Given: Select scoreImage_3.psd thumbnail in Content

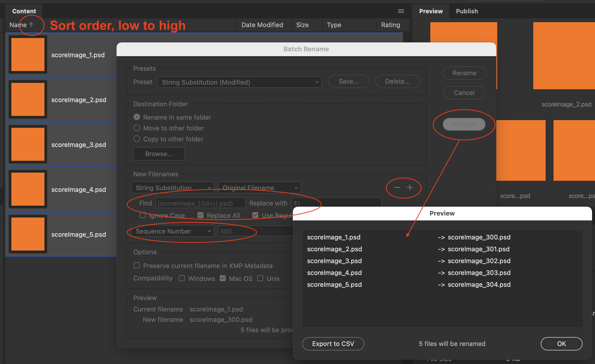Looking at the screenshot, I should click(x=28, y=144).
